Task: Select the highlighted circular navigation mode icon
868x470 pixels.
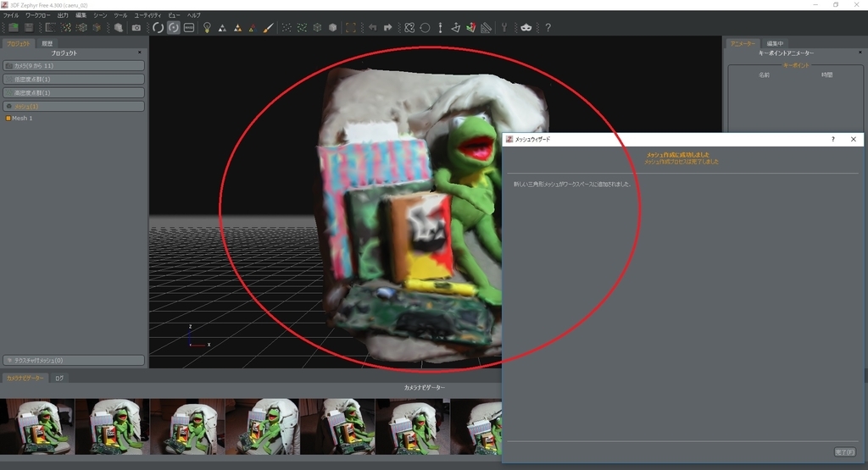Action: 173,28
